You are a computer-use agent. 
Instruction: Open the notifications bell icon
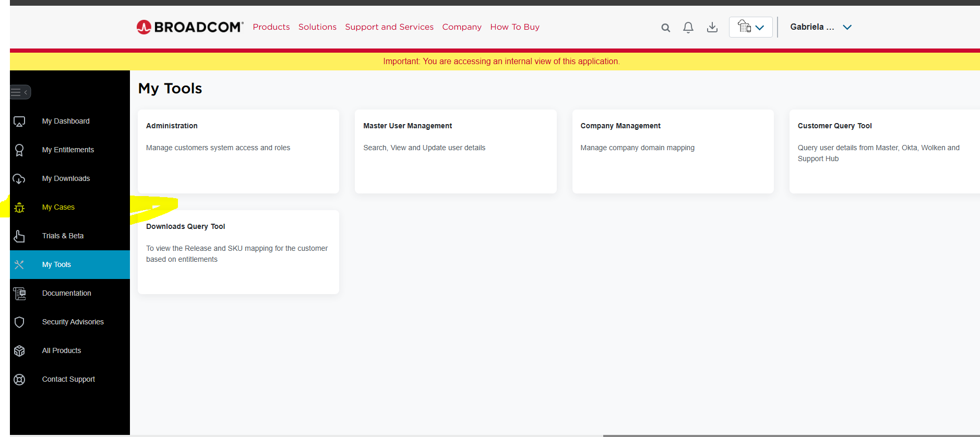click(x=688, y=28)
